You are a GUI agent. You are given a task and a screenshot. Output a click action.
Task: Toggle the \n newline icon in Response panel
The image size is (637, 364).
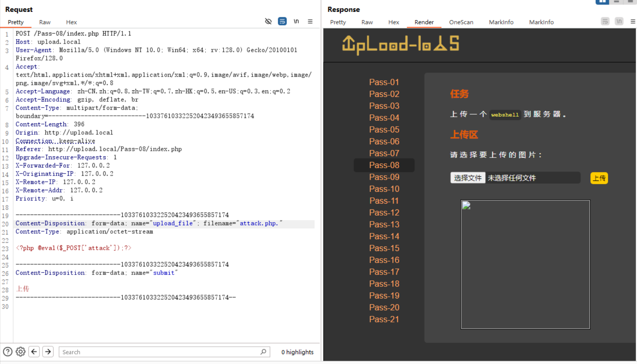pos(619,21)
